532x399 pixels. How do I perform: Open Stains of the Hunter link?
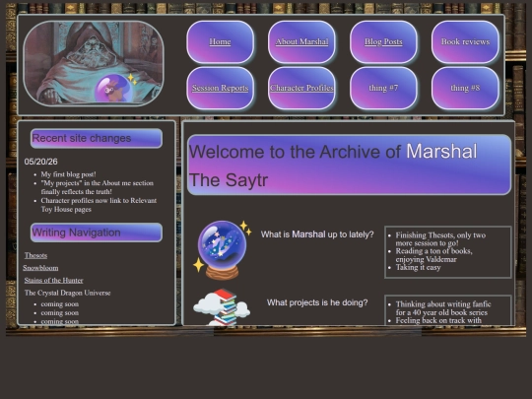[53, 280]
